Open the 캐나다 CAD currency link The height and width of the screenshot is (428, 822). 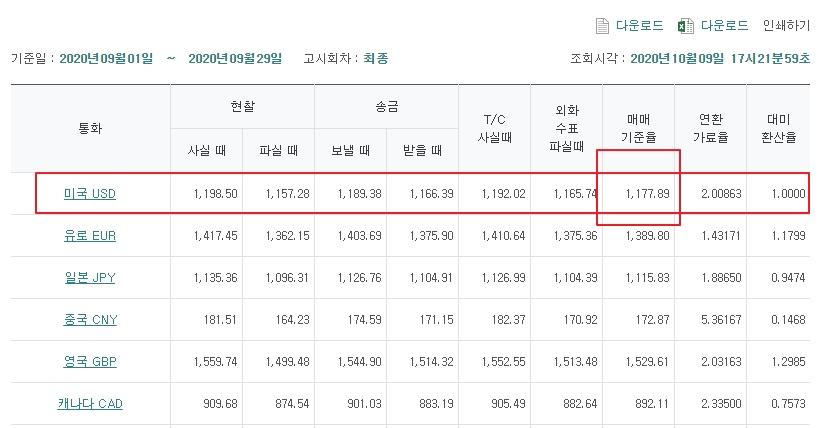(x=90, y=403)
